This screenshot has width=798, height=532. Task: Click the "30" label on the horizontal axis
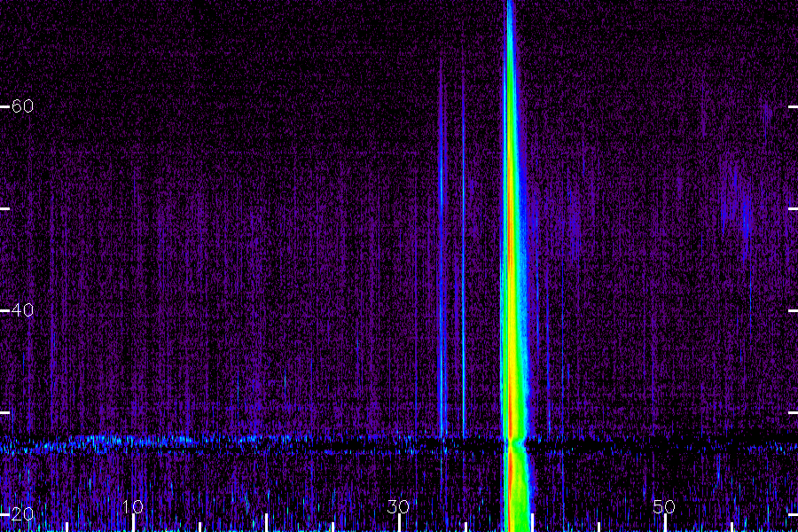point(398,506)
